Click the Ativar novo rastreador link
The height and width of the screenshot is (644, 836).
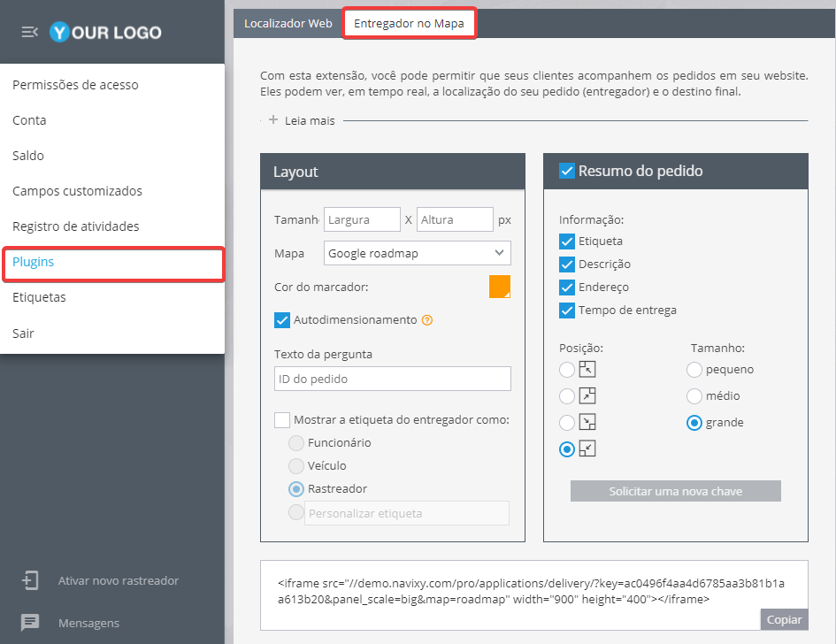[119, 580]
